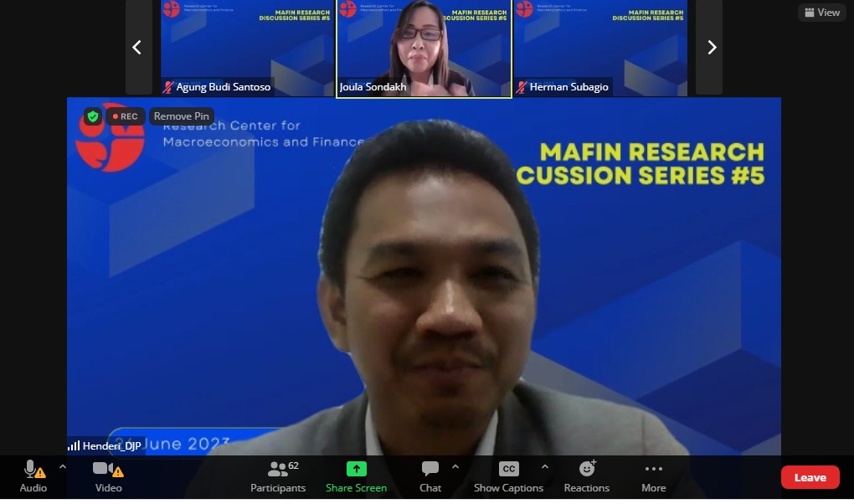Open the Participants panel icon
Image resolution: width=854 pixels, height=504 pixels.
point(277,469)
